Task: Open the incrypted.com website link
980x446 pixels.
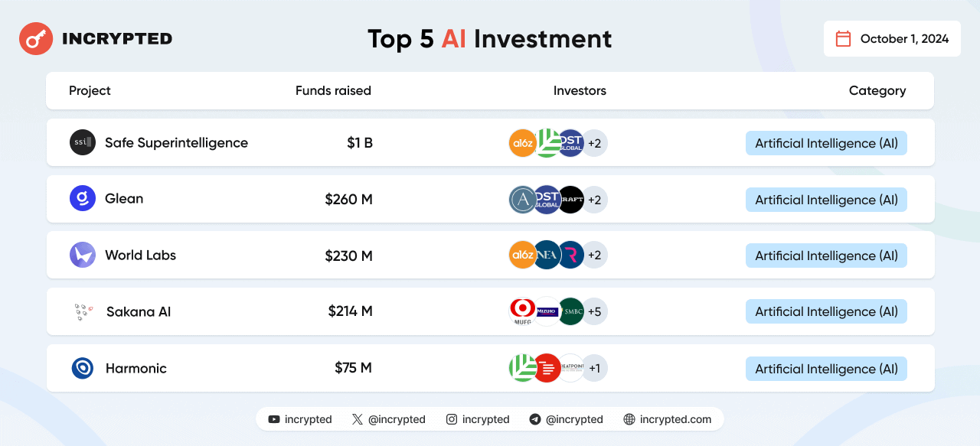Action: point(668,419)
